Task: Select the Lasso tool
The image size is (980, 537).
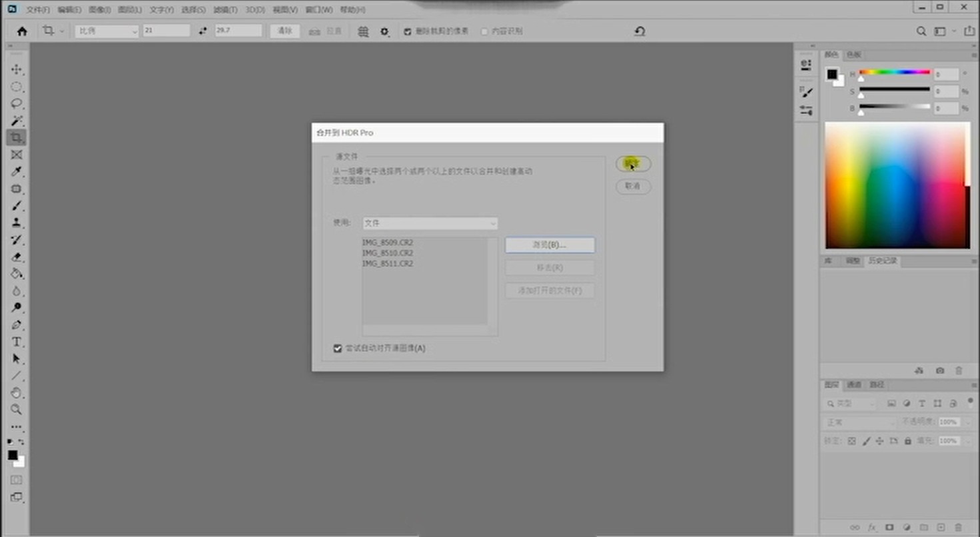Action: coord(17,104)
